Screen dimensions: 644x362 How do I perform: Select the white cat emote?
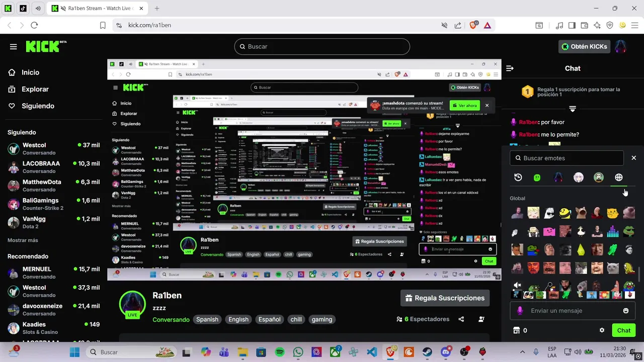pos(613,267)
